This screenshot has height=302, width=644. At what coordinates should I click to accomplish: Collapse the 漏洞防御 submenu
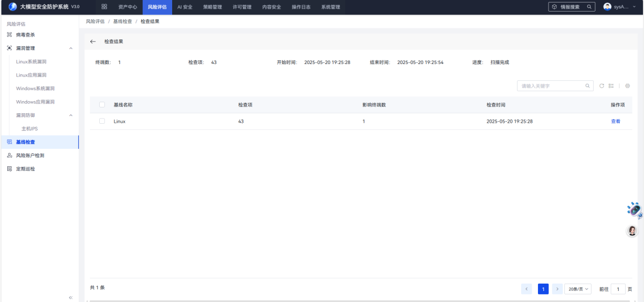(x=71, y=115)
